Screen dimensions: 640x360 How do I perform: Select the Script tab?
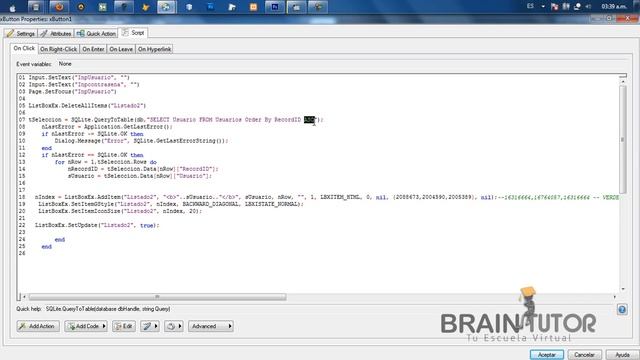[x=133, y=33]
